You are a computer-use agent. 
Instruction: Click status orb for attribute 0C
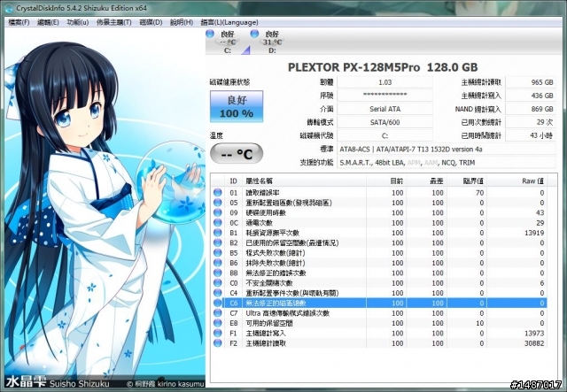[217, 223]
